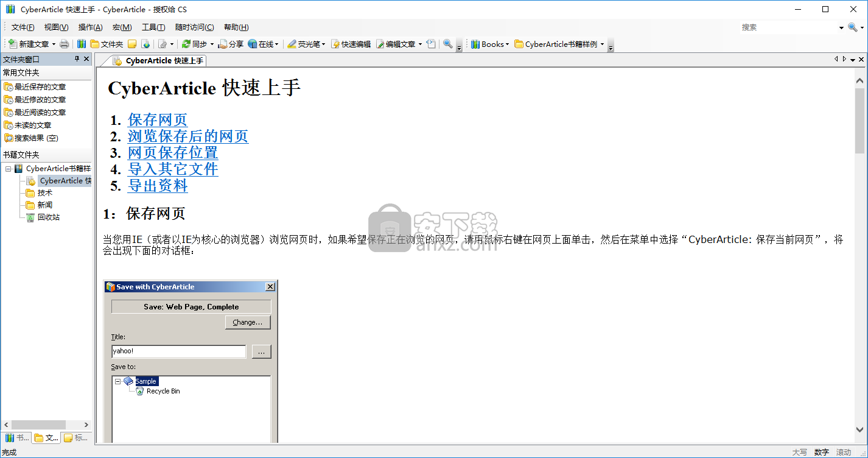
Task: Open the 搜索 box history dropdown arrow
Action: point(841,27)
